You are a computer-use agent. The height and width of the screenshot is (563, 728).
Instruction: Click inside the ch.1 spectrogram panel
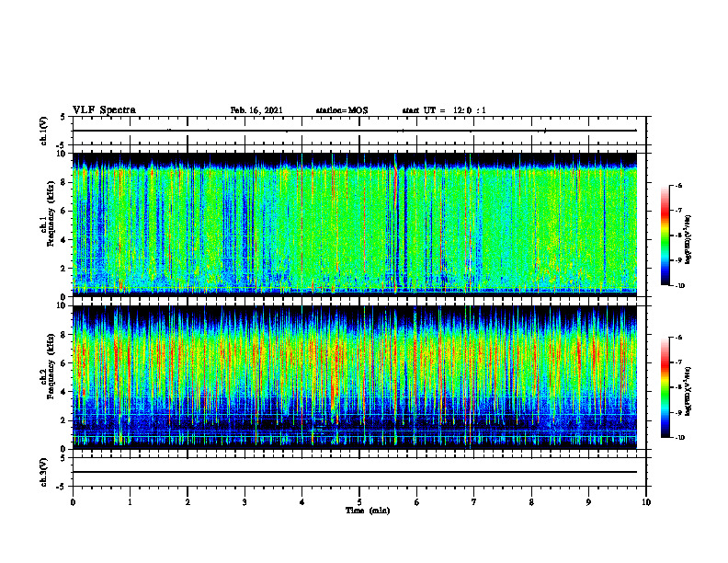[x=354, y=224]
